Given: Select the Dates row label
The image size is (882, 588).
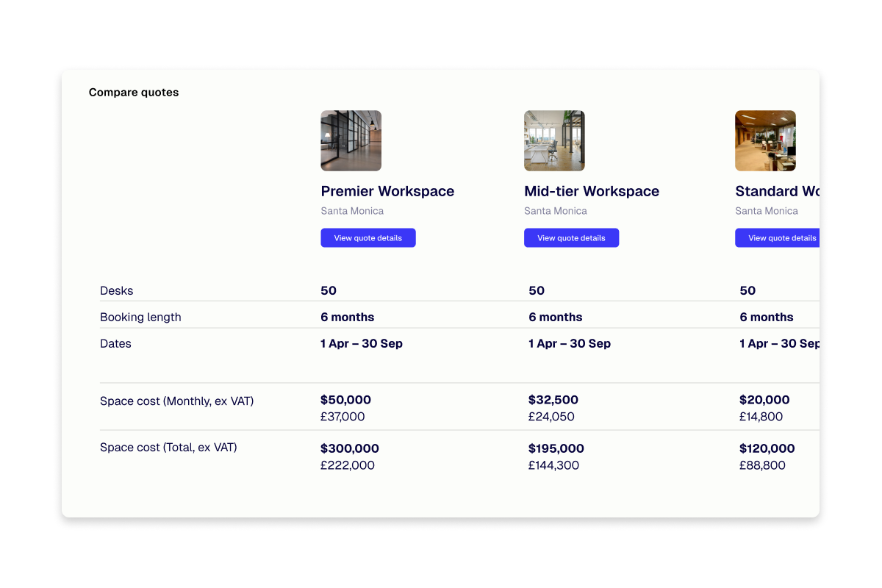Looking at the screenshot, I should [115, 343].
